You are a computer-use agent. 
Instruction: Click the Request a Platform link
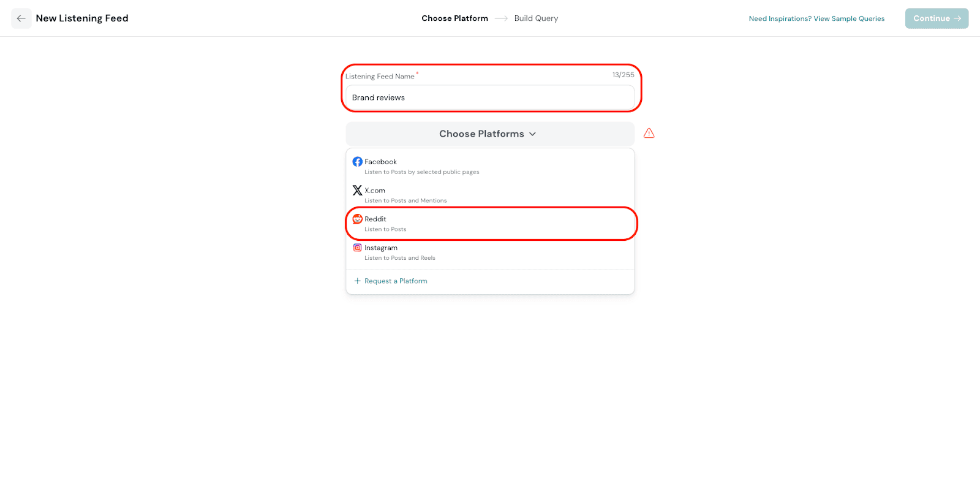[396, 281]
